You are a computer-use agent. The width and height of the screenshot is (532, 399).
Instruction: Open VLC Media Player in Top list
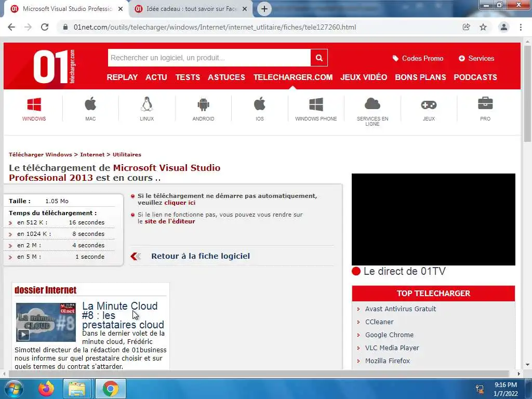click(392, 348)
